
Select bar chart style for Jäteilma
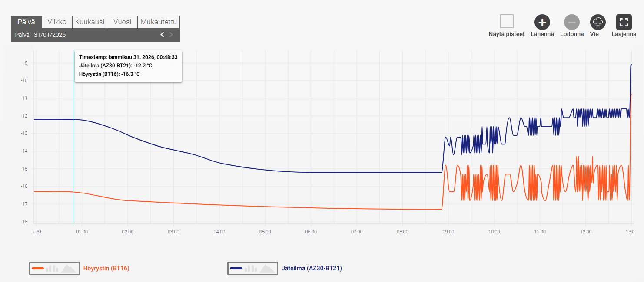pos(250,269)
